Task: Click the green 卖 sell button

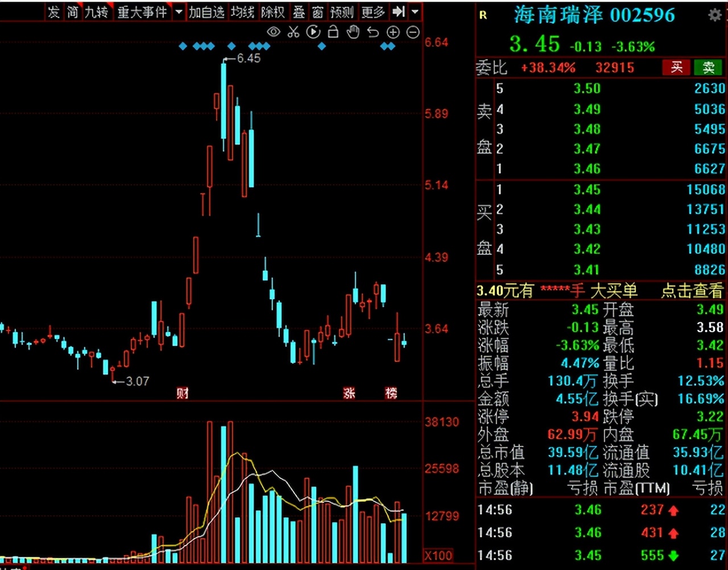Action: [708, 68]
